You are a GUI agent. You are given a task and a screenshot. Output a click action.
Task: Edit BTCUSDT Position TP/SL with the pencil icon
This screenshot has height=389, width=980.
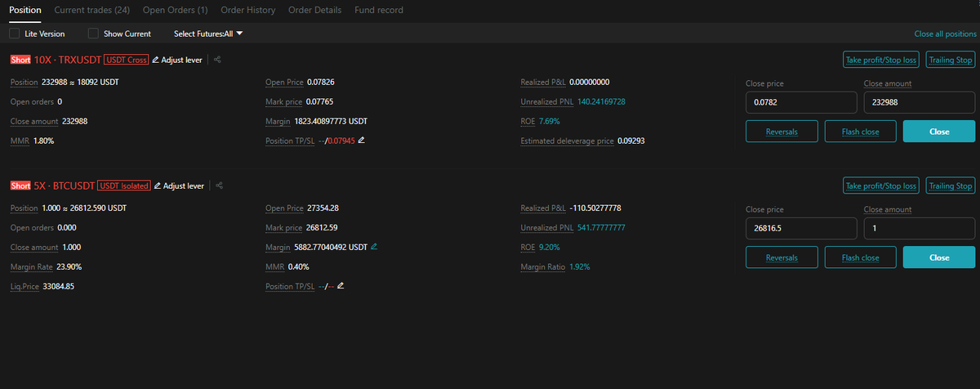pos(341,286)
